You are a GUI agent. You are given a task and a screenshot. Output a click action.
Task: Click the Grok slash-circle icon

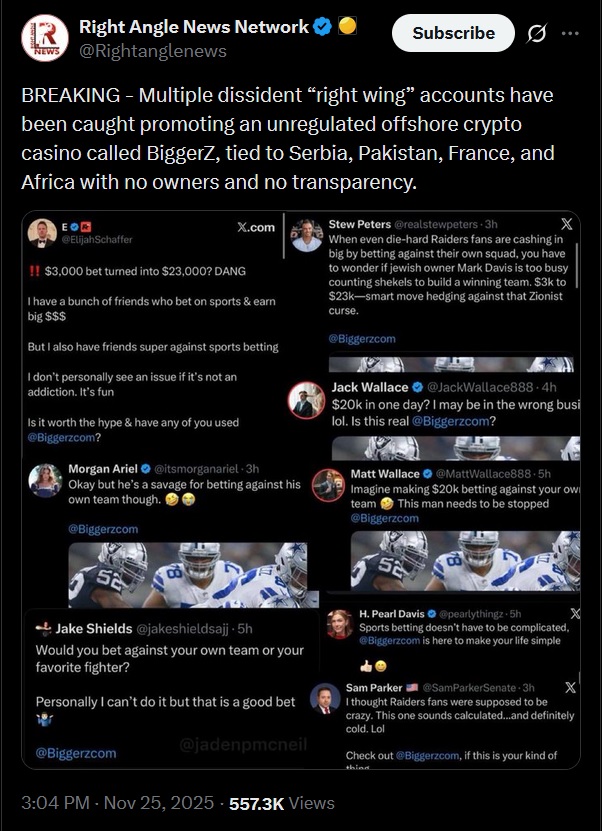(536, 33)
